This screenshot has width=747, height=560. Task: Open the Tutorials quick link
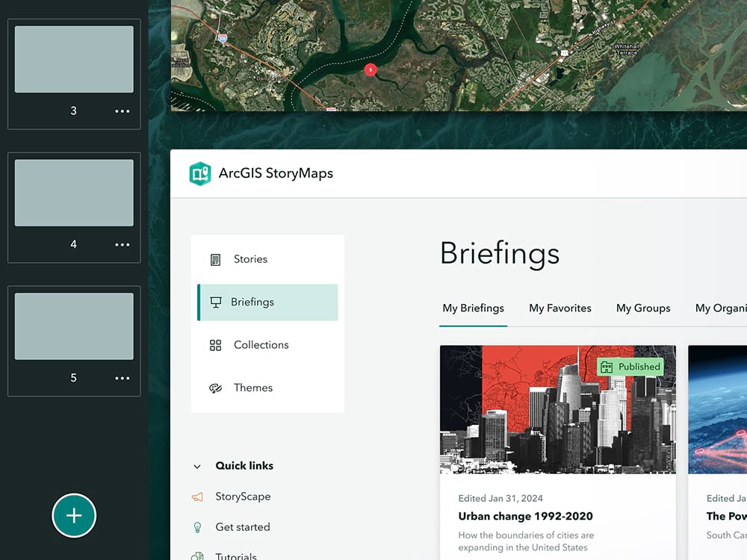click(x=236, y=556)
